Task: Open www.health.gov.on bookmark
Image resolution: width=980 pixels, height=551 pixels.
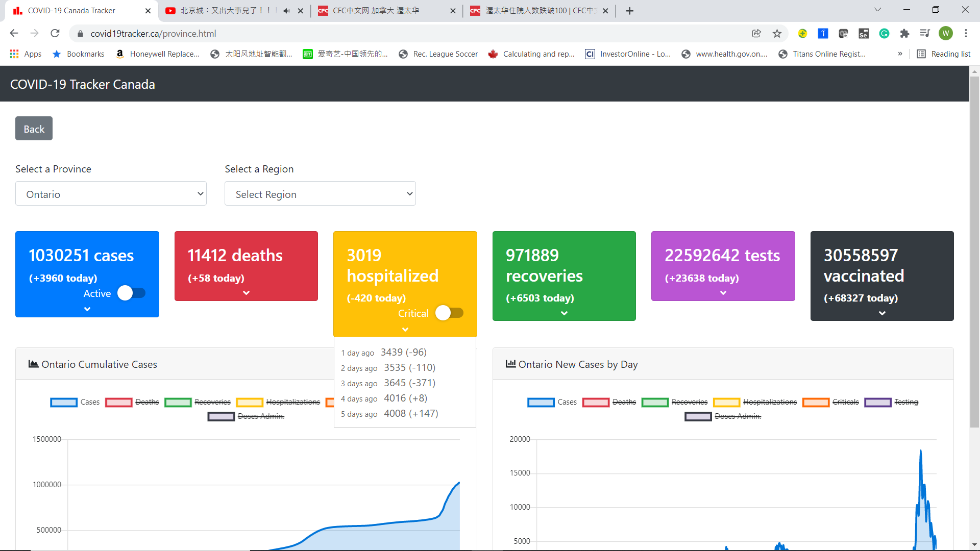Action: coord(724,54)
